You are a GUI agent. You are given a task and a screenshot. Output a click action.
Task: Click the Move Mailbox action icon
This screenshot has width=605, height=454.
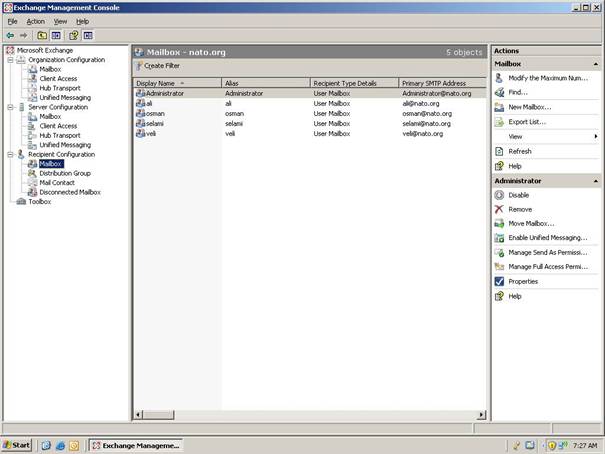tap(499, 223)
